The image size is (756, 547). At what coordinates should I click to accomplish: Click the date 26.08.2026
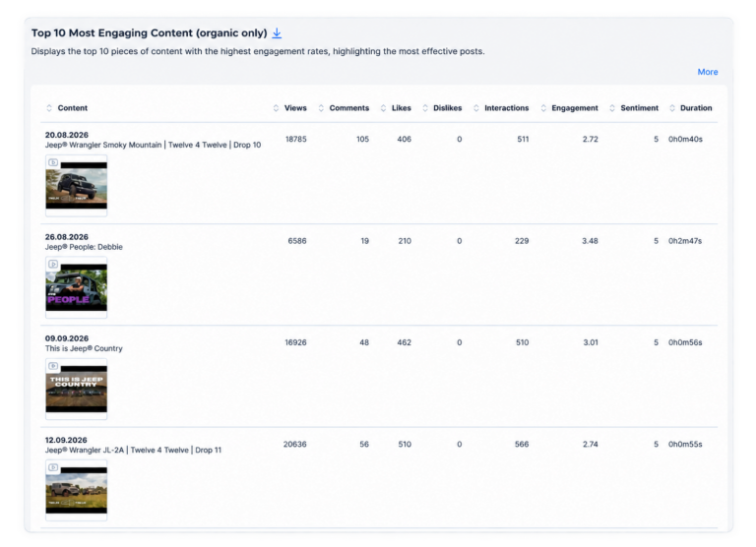pos(67,237)
